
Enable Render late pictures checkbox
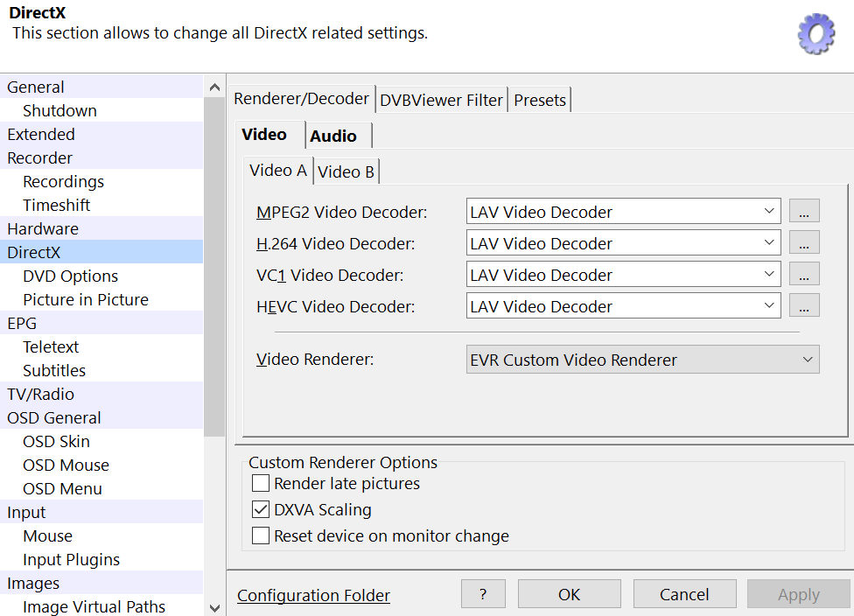tap(261, 484)
